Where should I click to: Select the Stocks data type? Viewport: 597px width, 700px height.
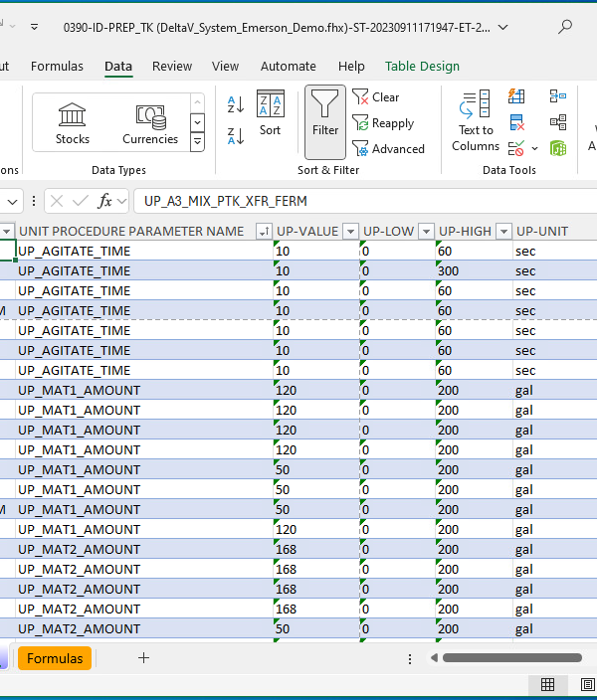pyautogui.click(x=73, y=123)
